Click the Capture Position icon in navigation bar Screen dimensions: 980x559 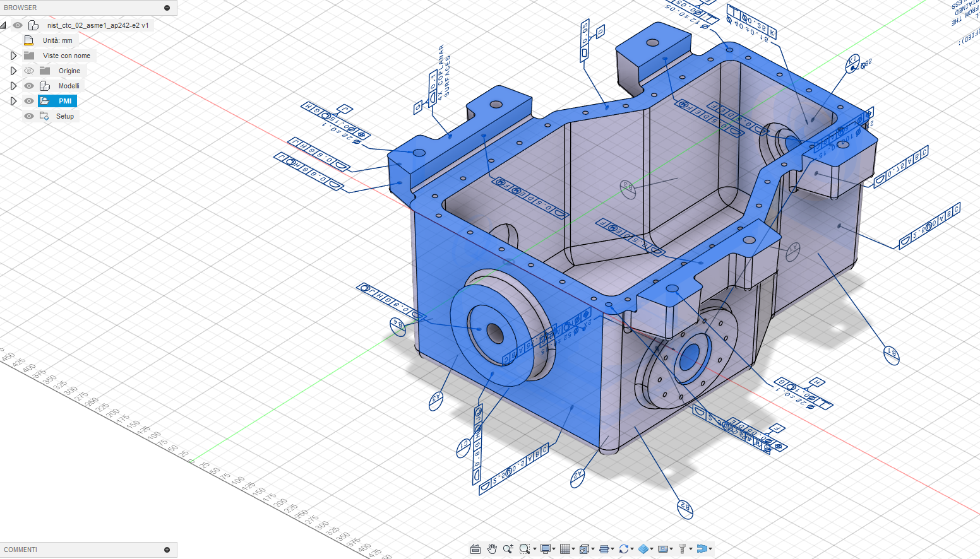point(475,549)
